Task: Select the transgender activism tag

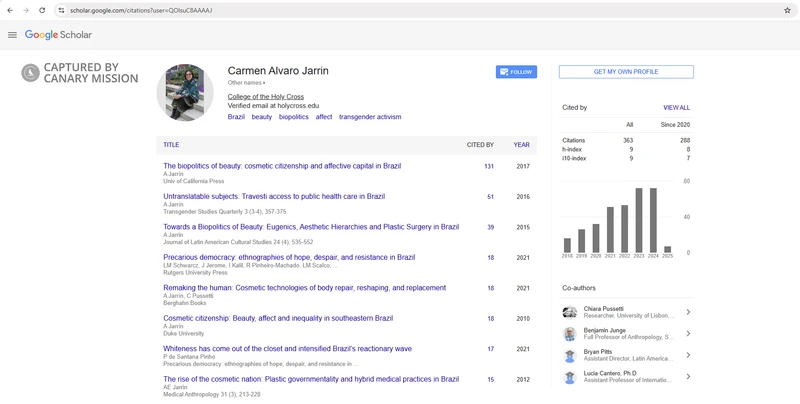Action: pos(370,117)
